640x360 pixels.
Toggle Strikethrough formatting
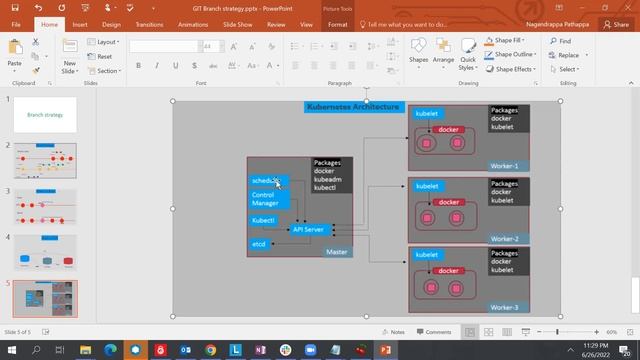point(213,66)
